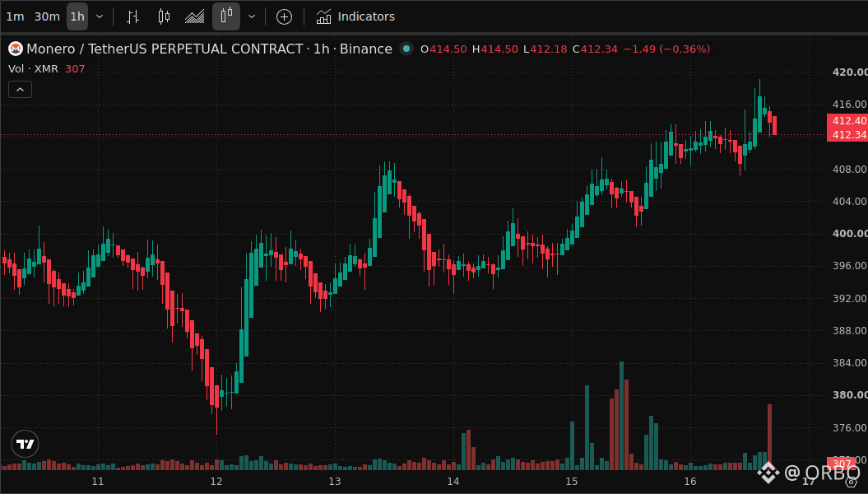The width and height of the screenshot is (868, 494).
Task: Open the Indicators menu
Action: coord(355,16)
